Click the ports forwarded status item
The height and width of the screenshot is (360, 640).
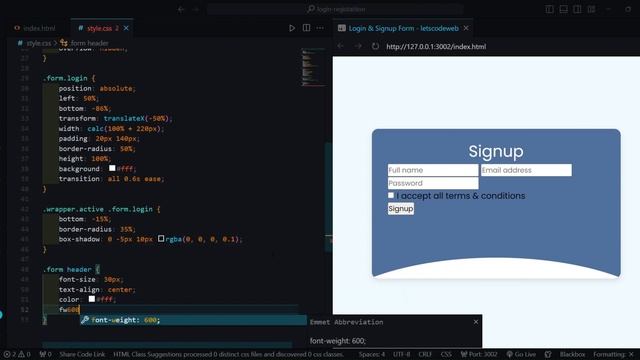45,354
